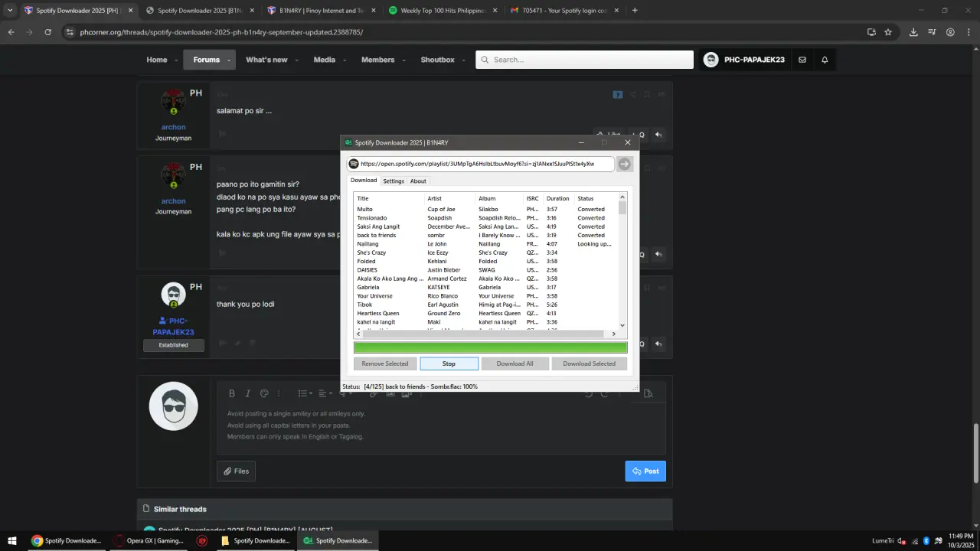Open the alerts bell icon
This screenshot has width=980, height=551.
(825, 60)
